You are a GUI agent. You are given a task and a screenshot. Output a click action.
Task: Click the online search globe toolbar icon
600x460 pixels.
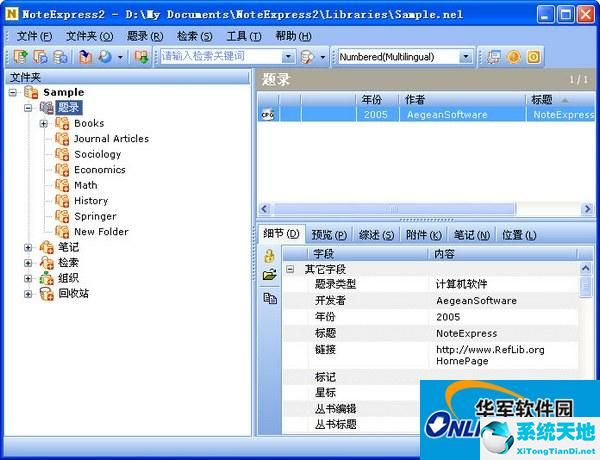point(105,57)
